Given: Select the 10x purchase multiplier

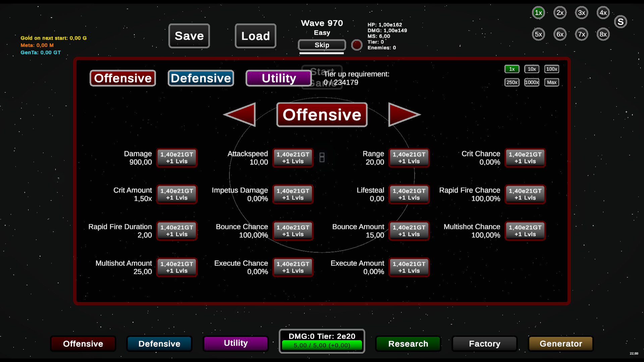Looking at the screenshot, I should click(532, 69).
